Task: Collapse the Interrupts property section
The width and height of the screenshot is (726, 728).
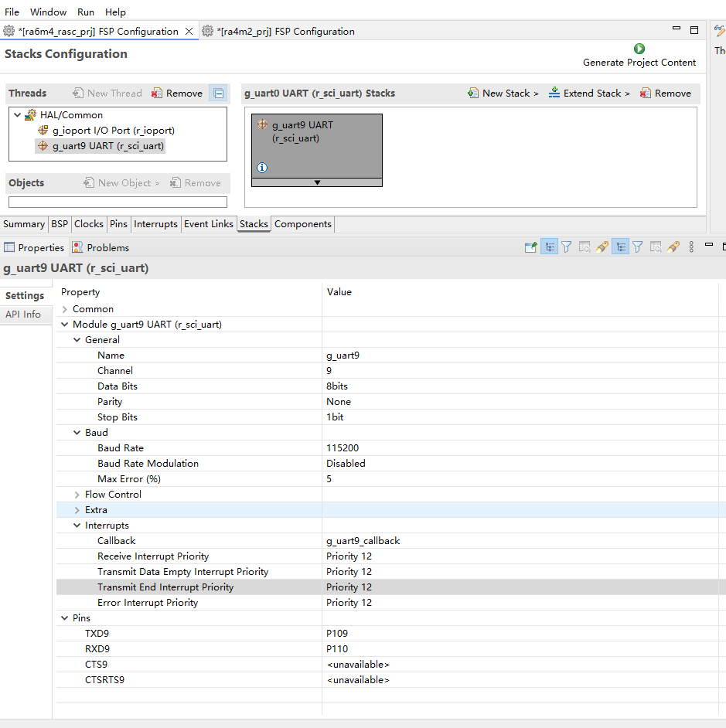Action: tap(77, 526)
